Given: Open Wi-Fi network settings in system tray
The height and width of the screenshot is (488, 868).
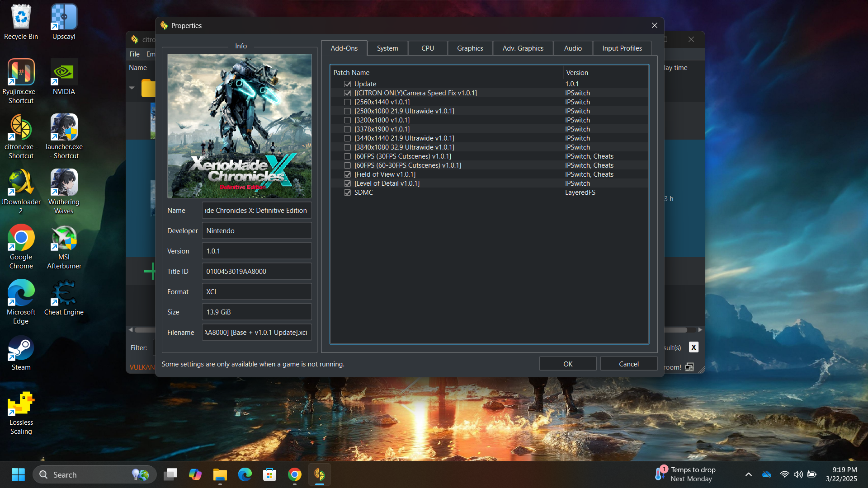Looking at the screenshot, I should pos(785,474).
